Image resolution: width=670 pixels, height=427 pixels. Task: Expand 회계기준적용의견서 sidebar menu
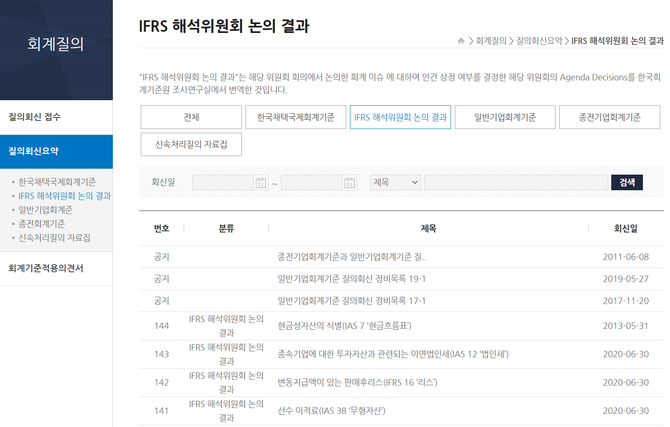[x=46, y=268]
